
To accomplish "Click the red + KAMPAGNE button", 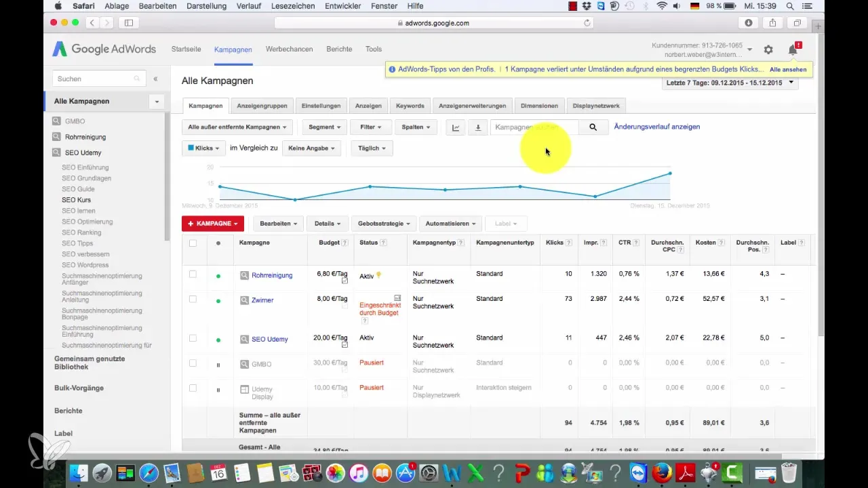I will click(x=212, y=223).
